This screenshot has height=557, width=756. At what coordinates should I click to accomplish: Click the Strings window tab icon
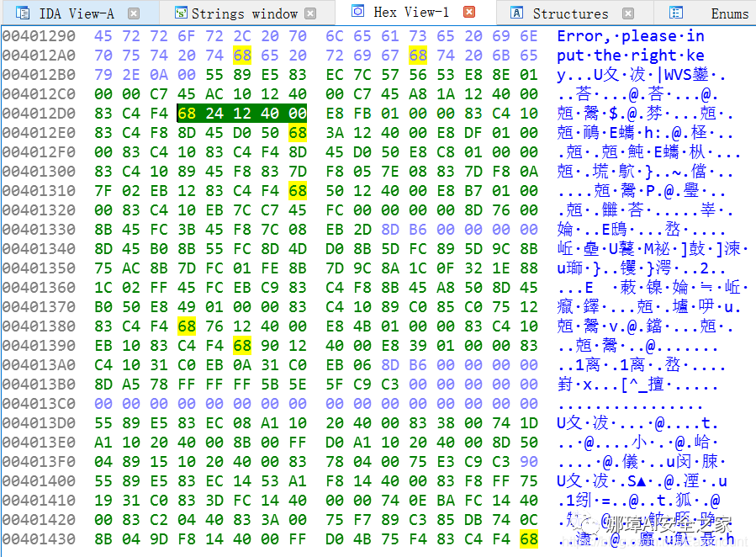point(181,13)
